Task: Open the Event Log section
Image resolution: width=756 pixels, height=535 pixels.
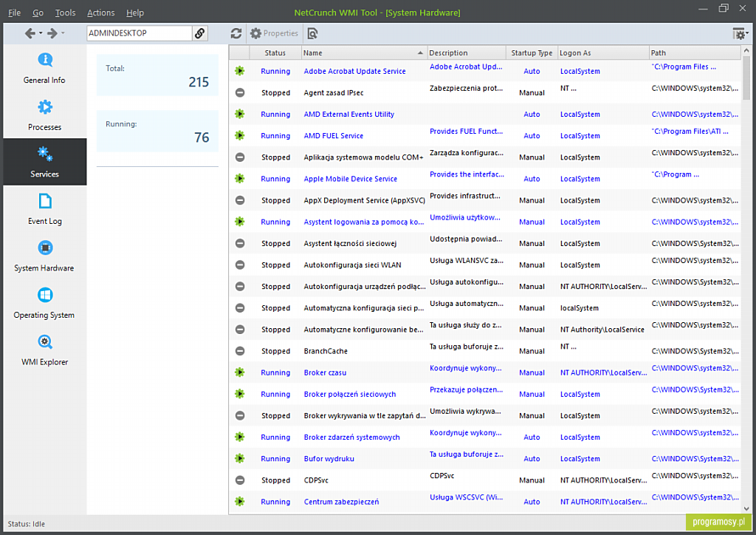Action: (44, 209)
